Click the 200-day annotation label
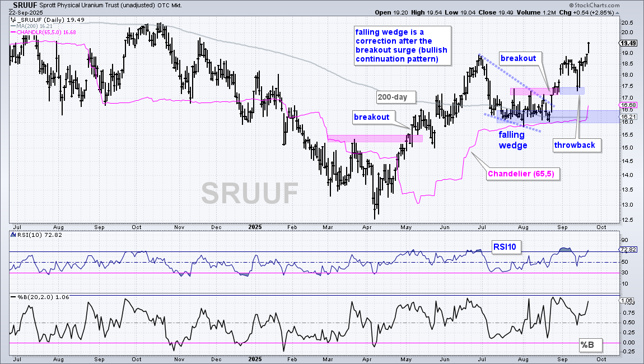This screenshot has height=364, width=644. click(396, 97)
